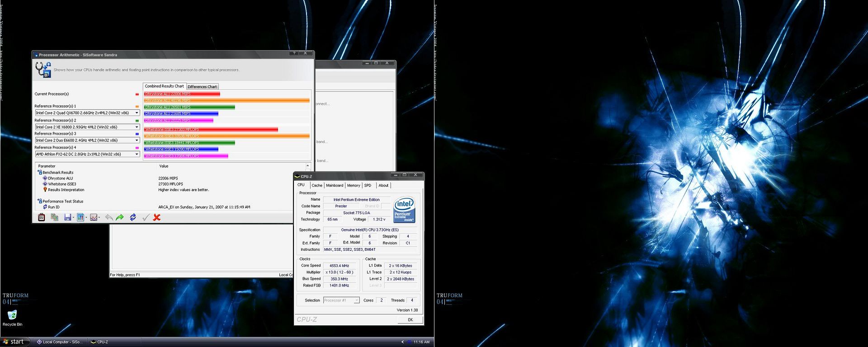
Task: Click the 27303 MFLOPS value text
Action: point(170,184)
